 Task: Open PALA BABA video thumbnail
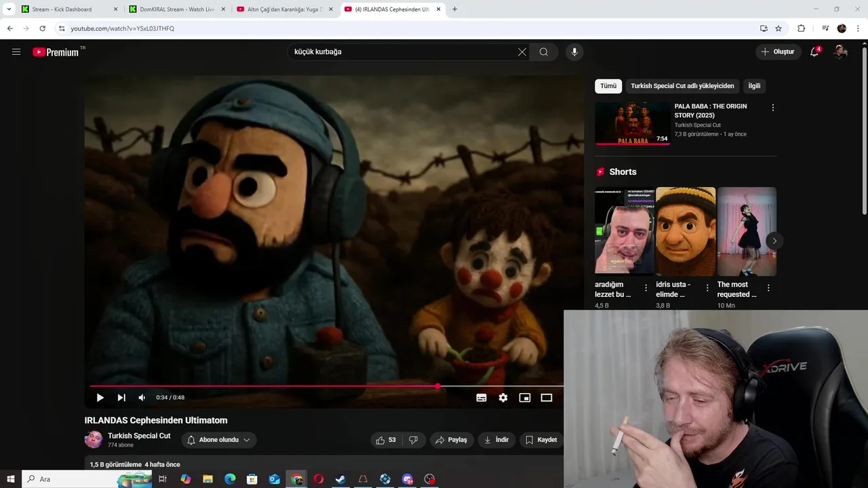tap(633, 123)
